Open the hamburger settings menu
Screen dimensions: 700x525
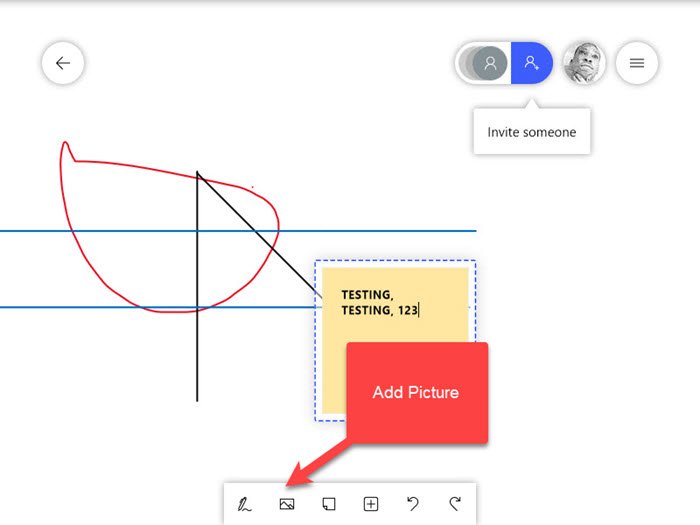click(636, 63)
